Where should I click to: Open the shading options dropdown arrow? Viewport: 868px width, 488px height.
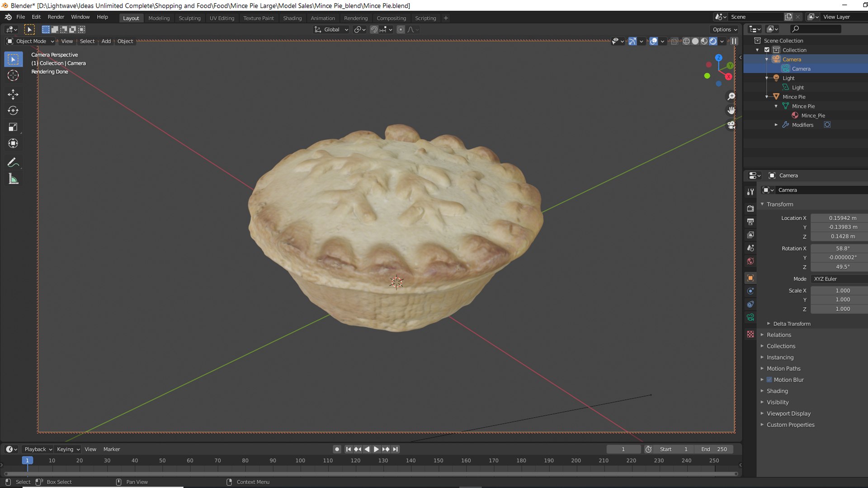tap(722, 41)
